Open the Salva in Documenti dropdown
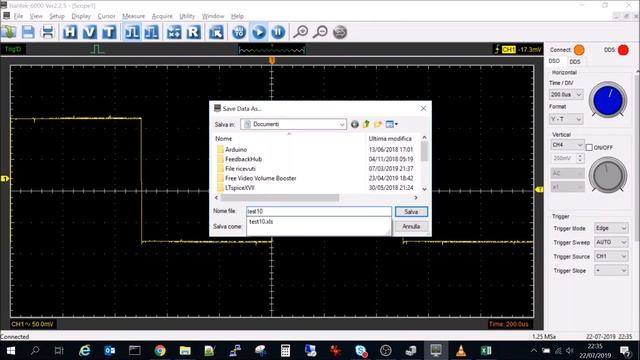 tap(293, 124)
